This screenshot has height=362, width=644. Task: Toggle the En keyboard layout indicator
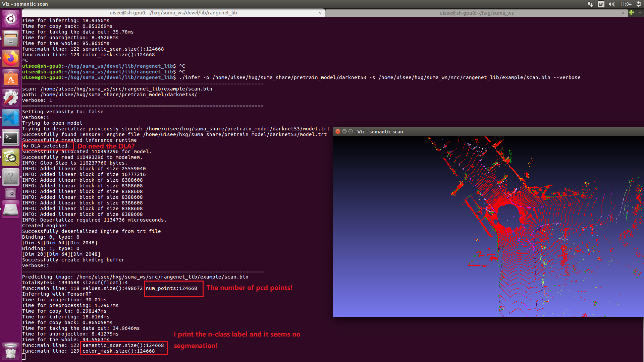coord(601,4)
